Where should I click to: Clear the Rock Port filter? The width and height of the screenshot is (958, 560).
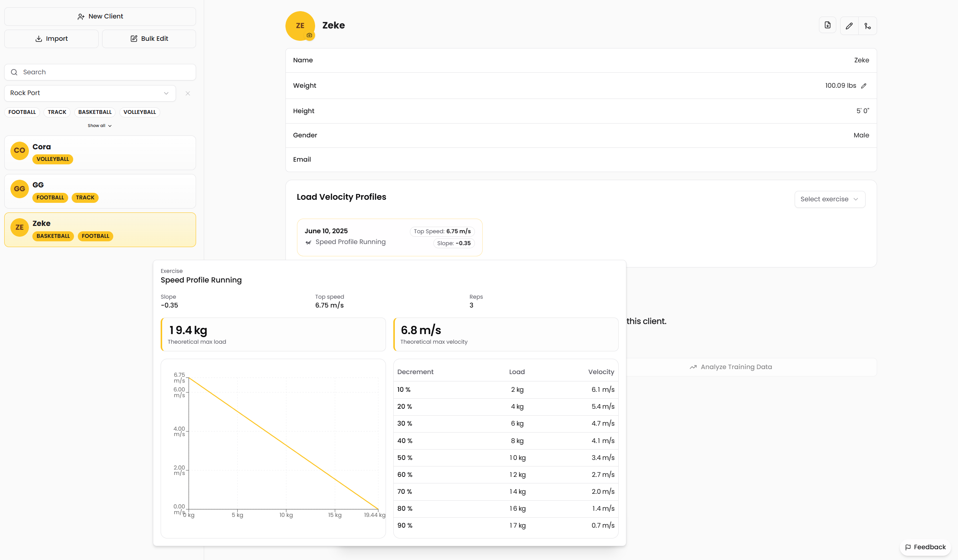coord(188,93)
